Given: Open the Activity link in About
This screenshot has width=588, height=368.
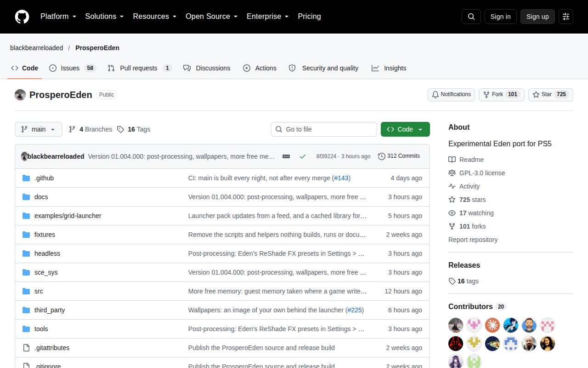Looking at the screenshot, I should (x=464, y=186).
